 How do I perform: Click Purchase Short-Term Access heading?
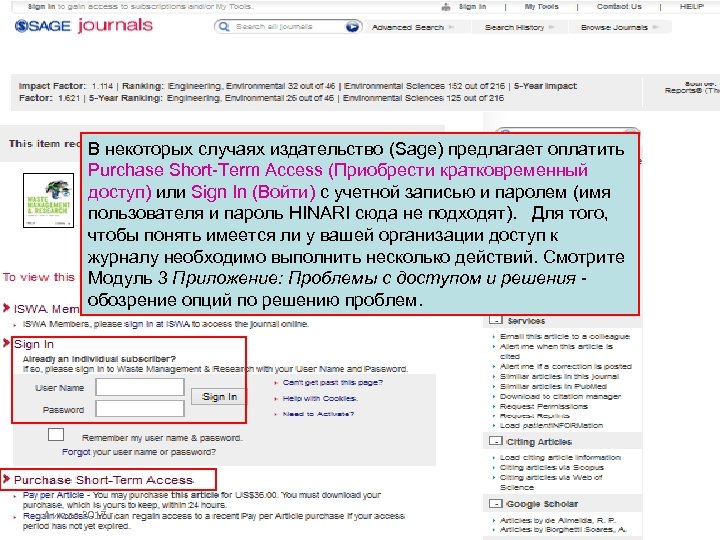(x=104, y=480)
